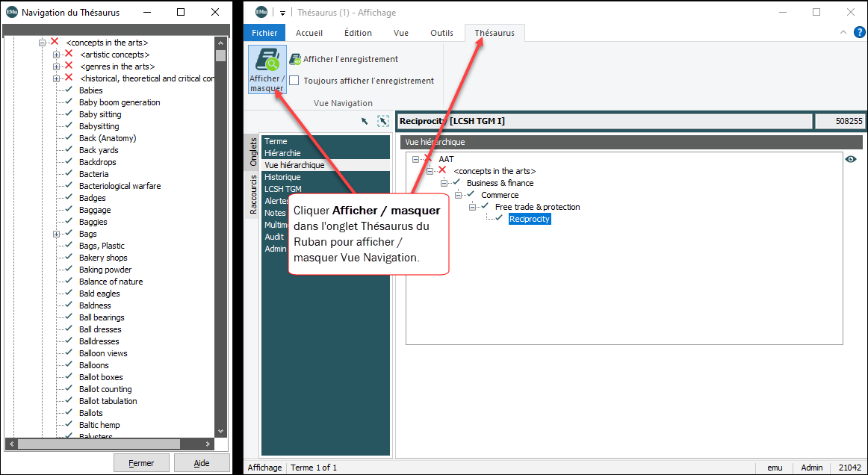Screen dimensions: 868x475
Task: Click the Afficher l'enregistrement icon
Action: (295, 59)
